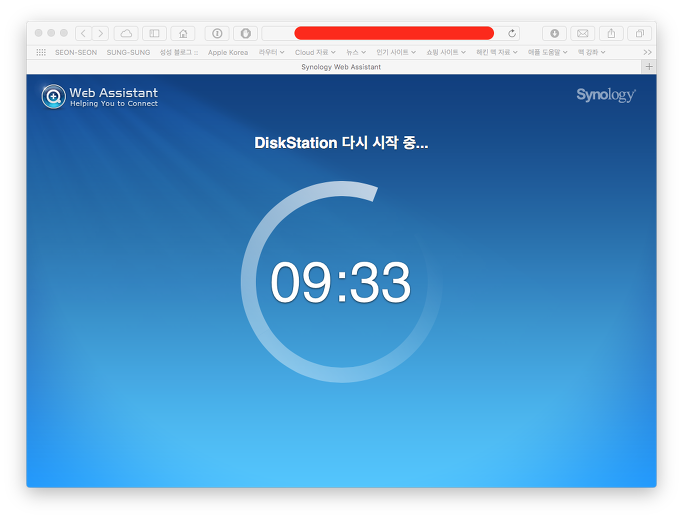This screenshot has height=519, width=683.
Task: Expand the 라우터 bookmarks folder
Action: click(x=271, y=52)
